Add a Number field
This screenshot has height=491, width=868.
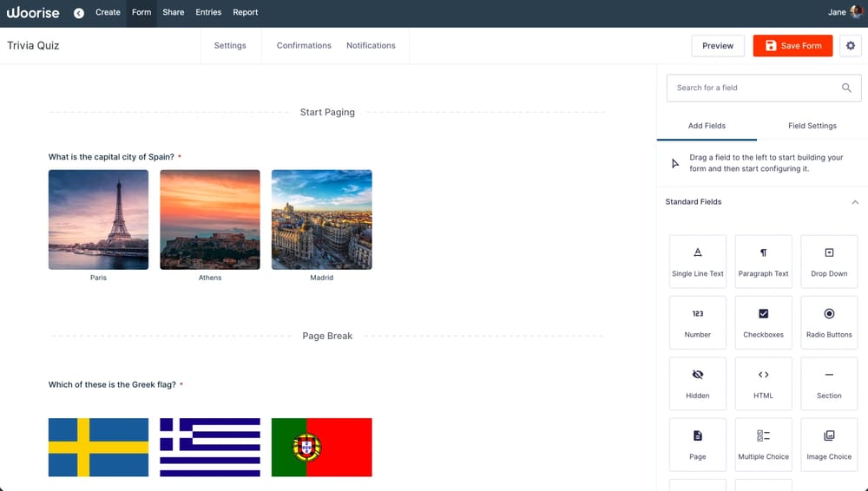(698, 322)
